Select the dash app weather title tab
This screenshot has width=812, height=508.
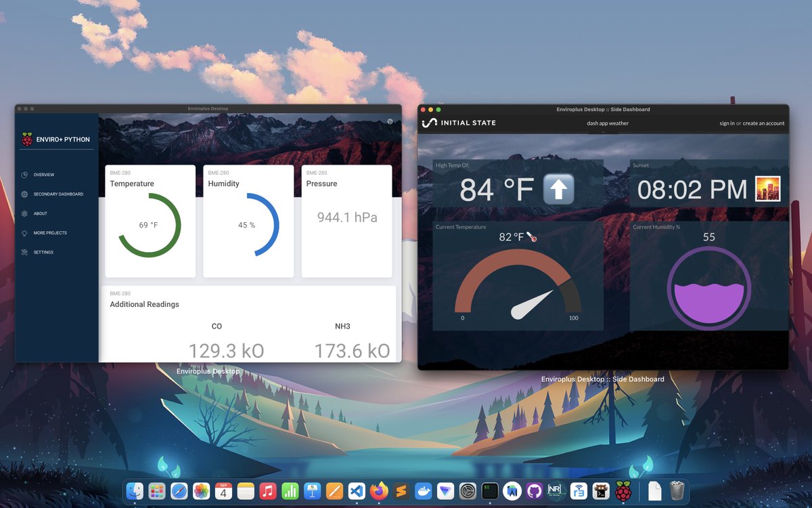608,123
